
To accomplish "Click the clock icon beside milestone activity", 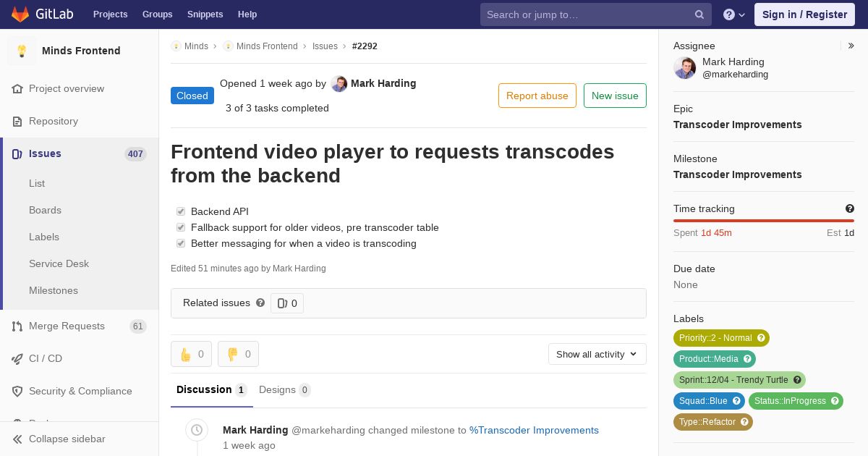I will 197,430.
